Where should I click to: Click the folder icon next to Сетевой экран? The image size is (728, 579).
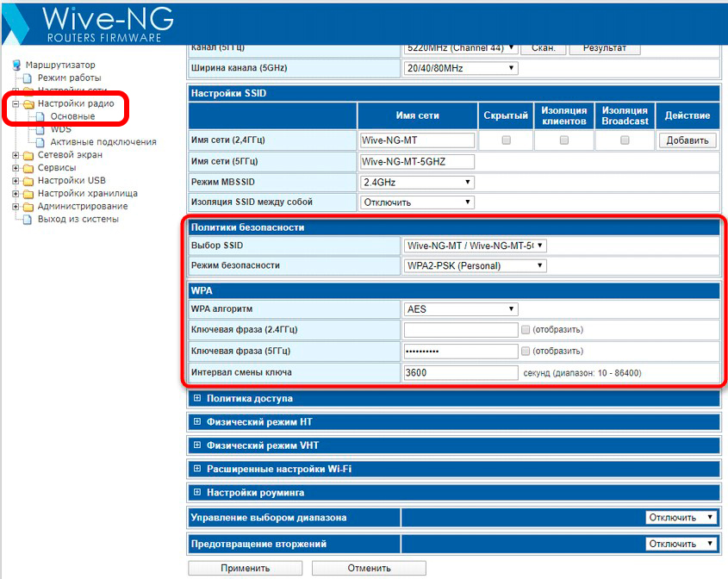pyautogui.click(x=28, y=155)
